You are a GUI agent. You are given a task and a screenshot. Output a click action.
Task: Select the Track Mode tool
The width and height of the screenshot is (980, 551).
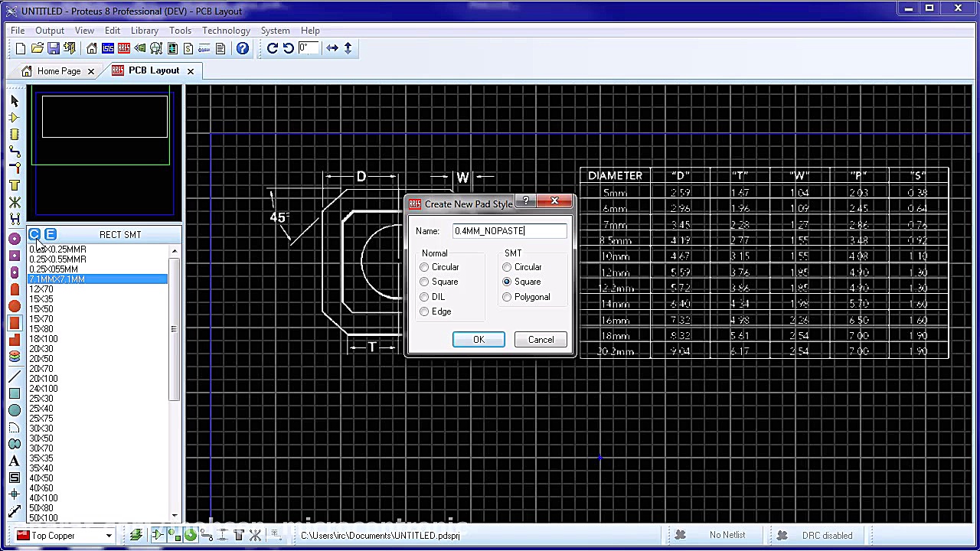pyautogui.click(x=15, y=151)
